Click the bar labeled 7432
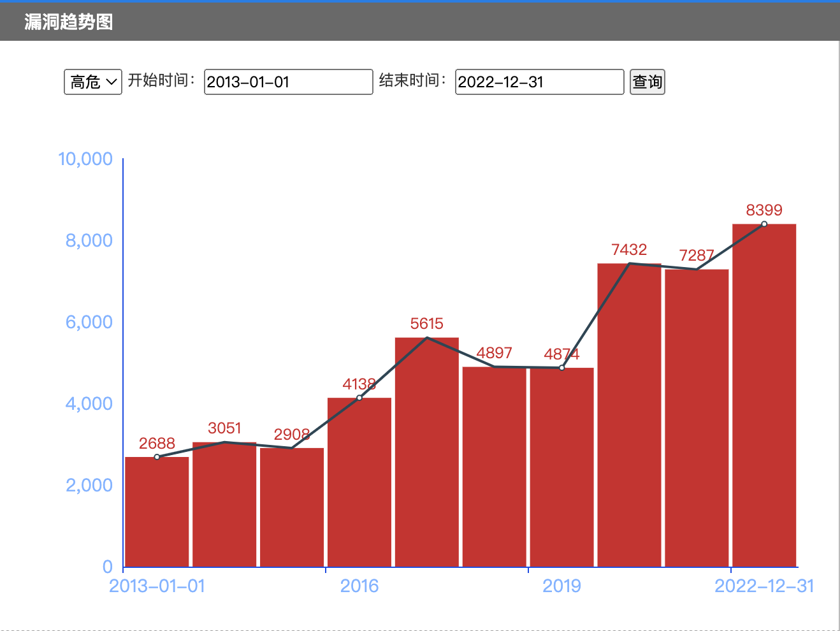The width and height of the screenshot is (840, 631). point(630,415)
